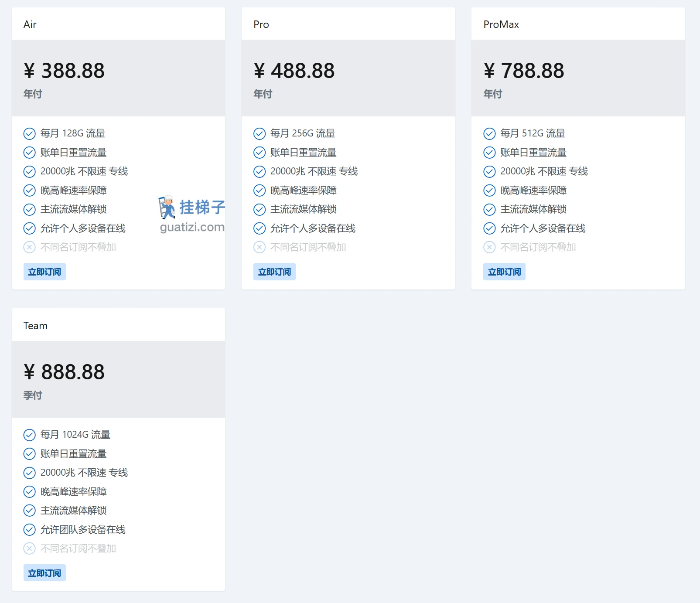Select the ¥ 788.88 price text
The height and width of the screenshot is (603, 700).
(524, 71)
